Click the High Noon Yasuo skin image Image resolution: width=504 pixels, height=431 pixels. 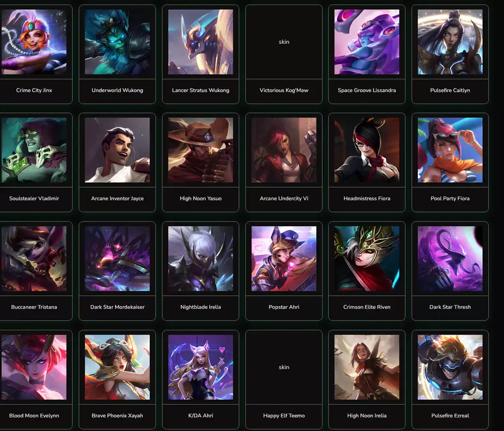pyautogui.click(x=201, y=150)
